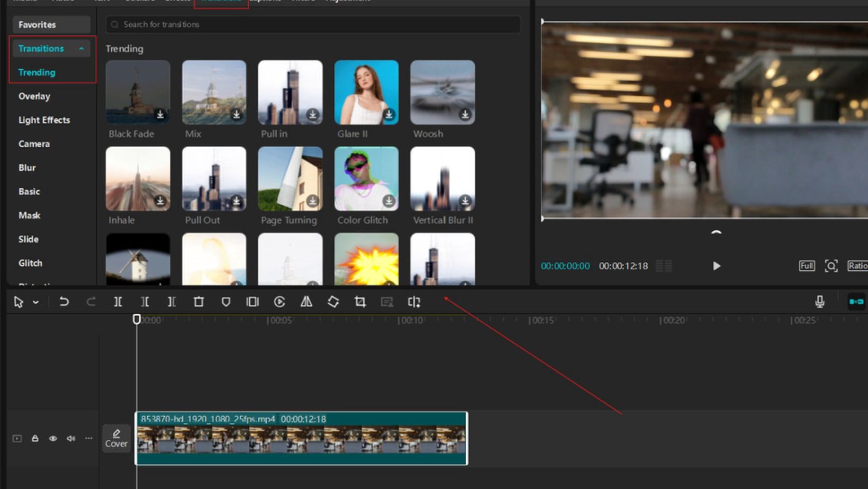This screenshot has height=489, width=868.
Task: Download the Vertical Blur II transition
Action: pyautogui.click(x=465, y=201)
